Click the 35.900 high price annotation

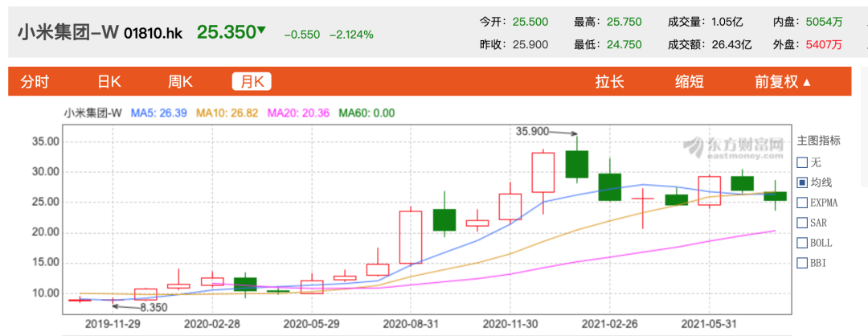point(532,132)
